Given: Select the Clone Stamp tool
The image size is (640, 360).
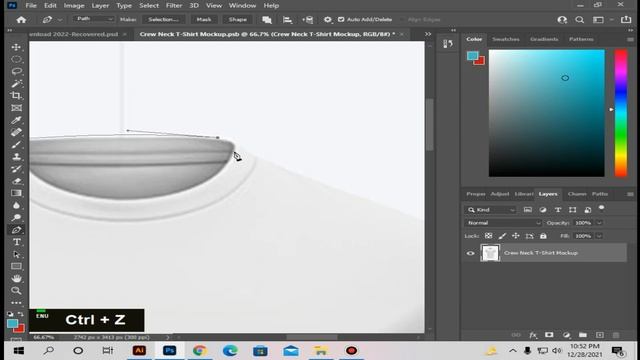Looking at the screenshot, I should [x=16, y=157].
